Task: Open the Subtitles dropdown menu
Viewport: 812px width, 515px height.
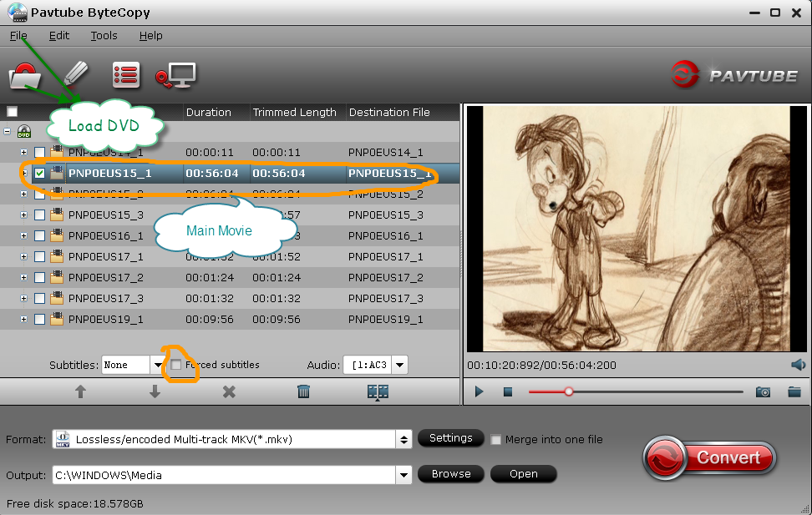Action: [158, 365]
